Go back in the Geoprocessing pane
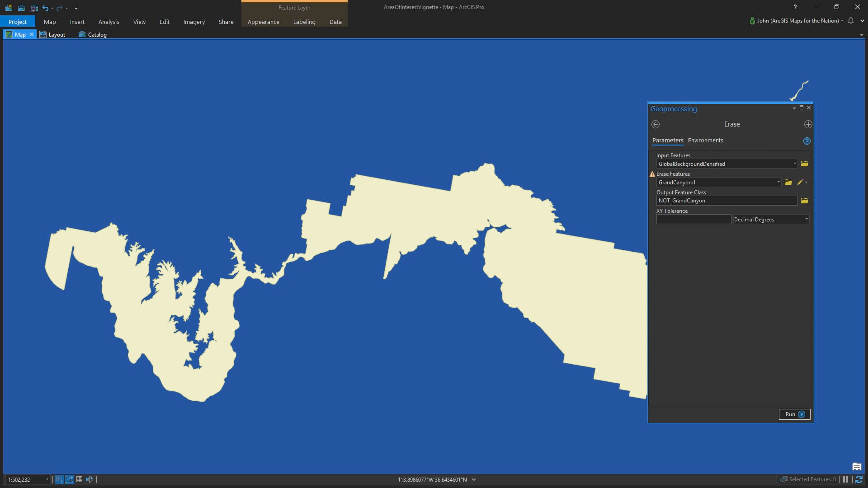This screenshot has height=488, width=868. click(x=656, y=124)
